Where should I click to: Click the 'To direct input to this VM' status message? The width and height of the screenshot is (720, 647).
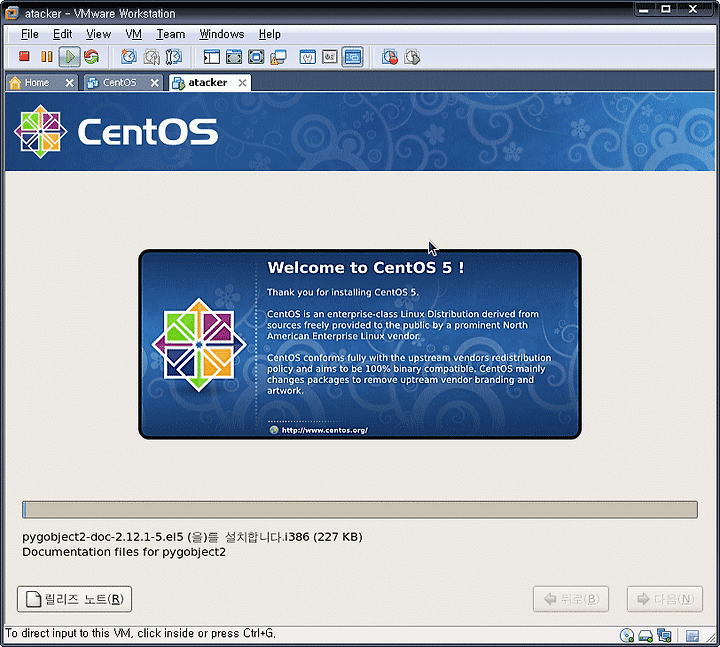click(141, 634)
